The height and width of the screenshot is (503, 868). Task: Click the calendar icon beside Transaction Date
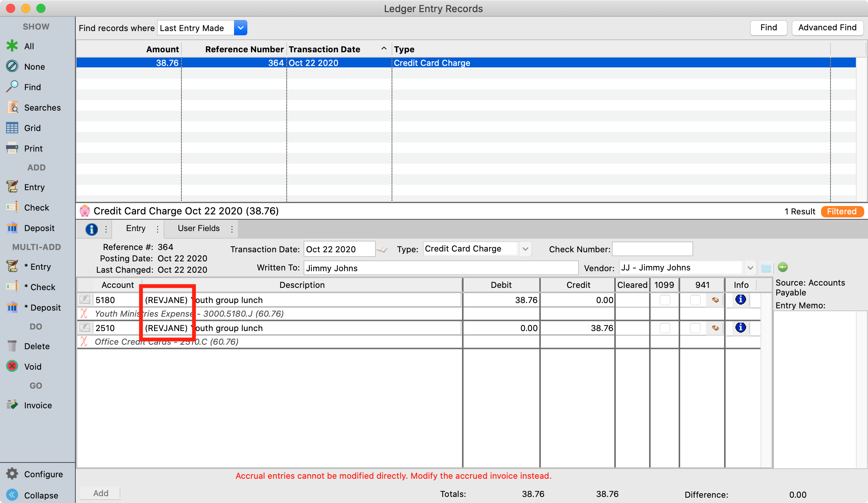382,249
